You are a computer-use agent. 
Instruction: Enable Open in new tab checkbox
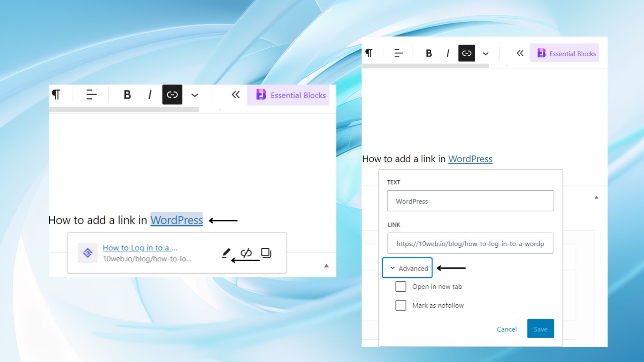coord(400,286)
